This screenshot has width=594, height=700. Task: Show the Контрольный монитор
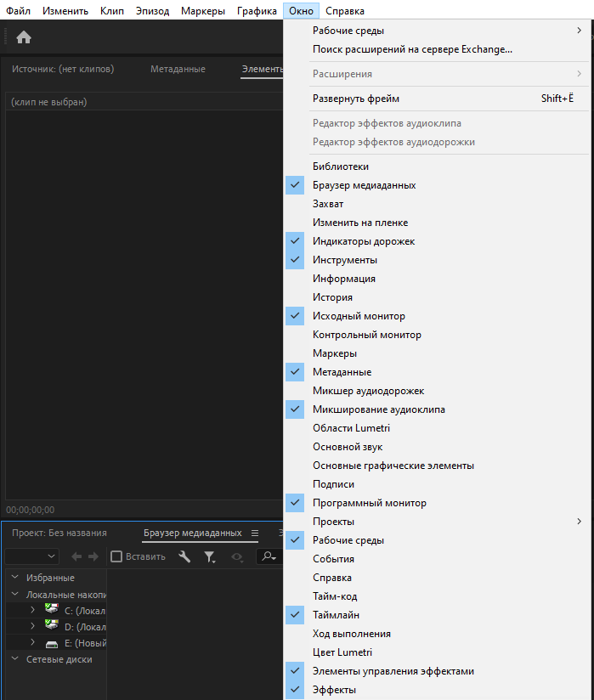coord(436,335)
